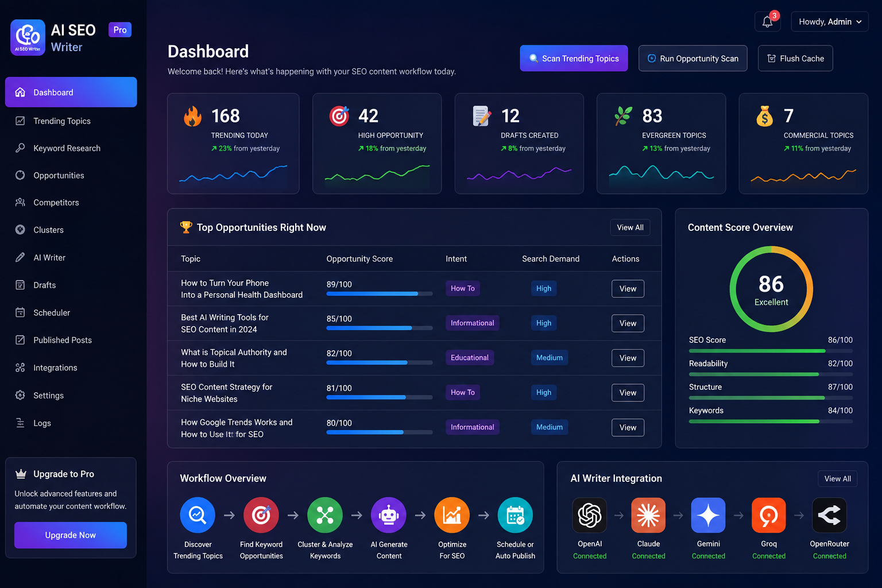Select the Claude integration icon
Screen dimensions: 882x588
[x=648, y=515]
